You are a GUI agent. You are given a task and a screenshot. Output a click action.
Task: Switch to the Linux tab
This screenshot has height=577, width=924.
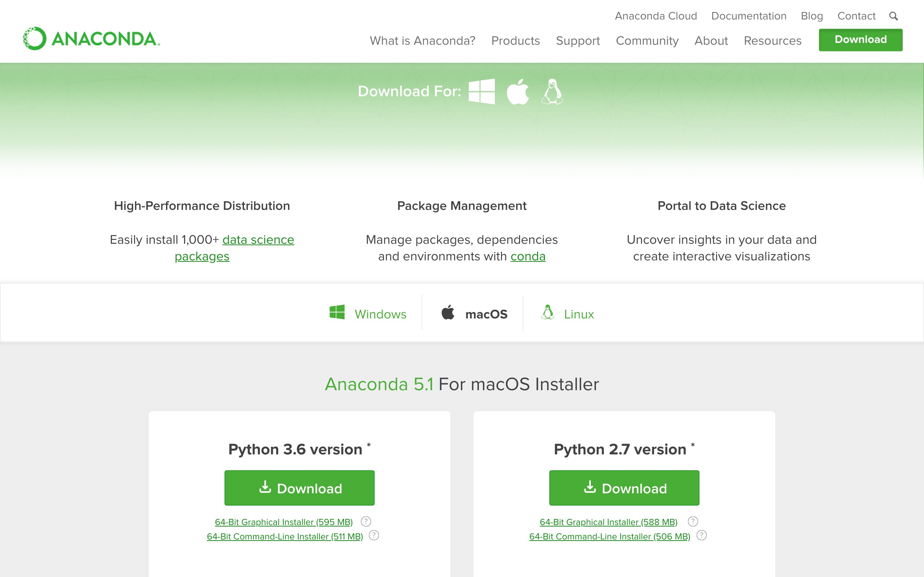(567, 314)
